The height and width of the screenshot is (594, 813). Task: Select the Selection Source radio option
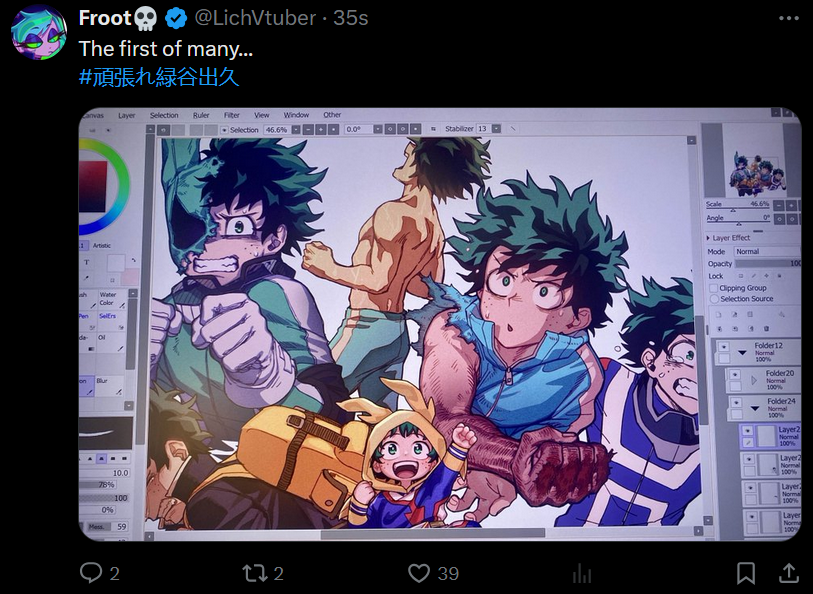(x=714, y=299)
